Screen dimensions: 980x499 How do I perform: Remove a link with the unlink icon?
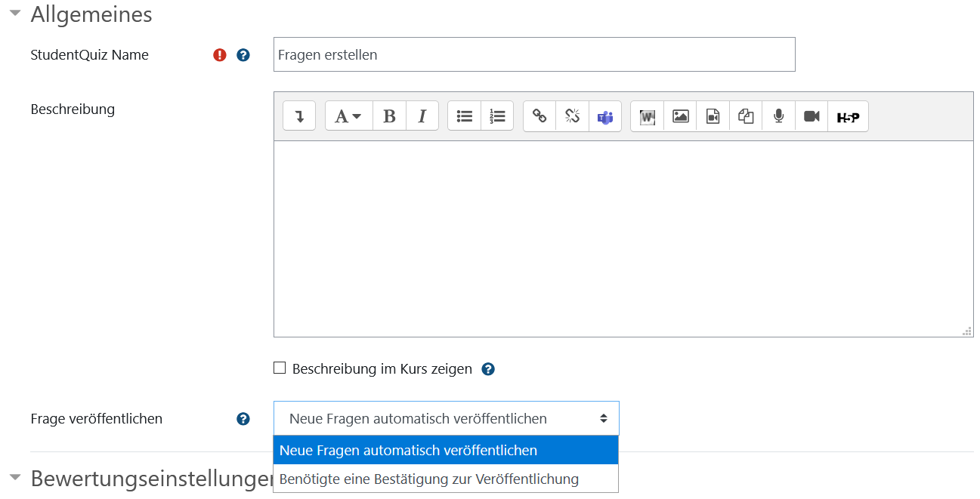click(x=572, y=116)
